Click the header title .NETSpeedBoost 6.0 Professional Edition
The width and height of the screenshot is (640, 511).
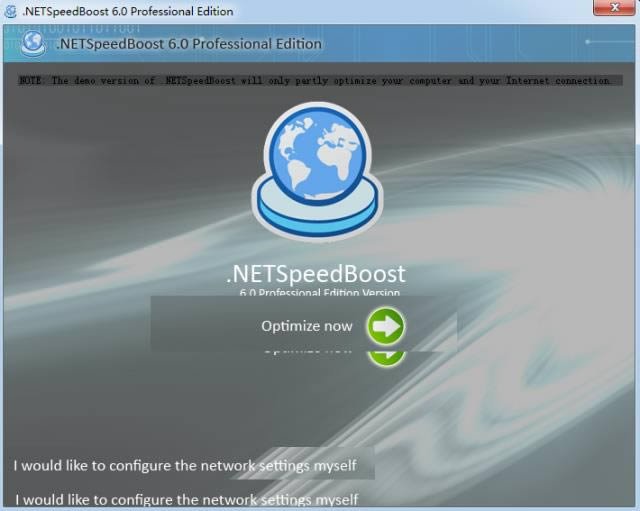(189, 44)
